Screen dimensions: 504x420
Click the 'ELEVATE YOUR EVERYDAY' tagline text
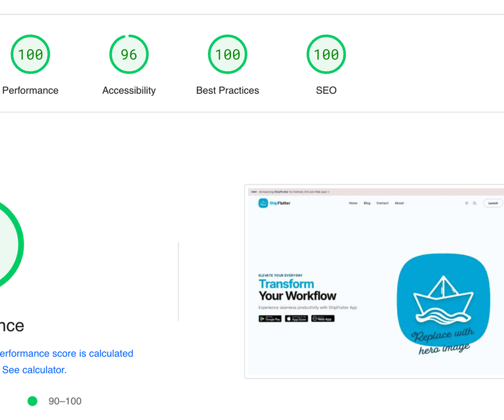(x=280, y=276)
